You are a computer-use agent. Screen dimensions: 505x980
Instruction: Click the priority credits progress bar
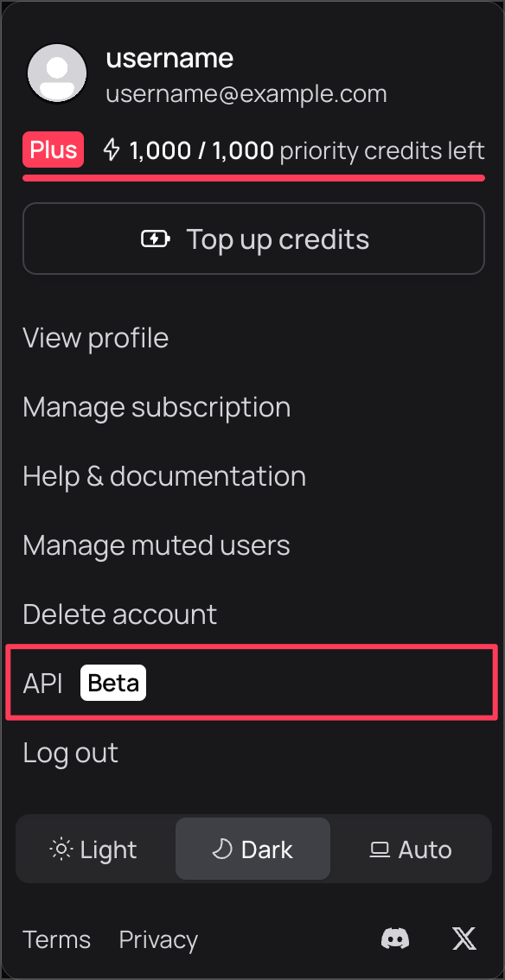coord(253,178)
